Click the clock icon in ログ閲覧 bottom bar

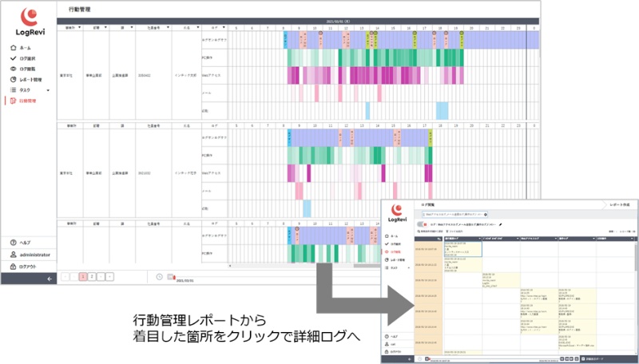[420, 359]
